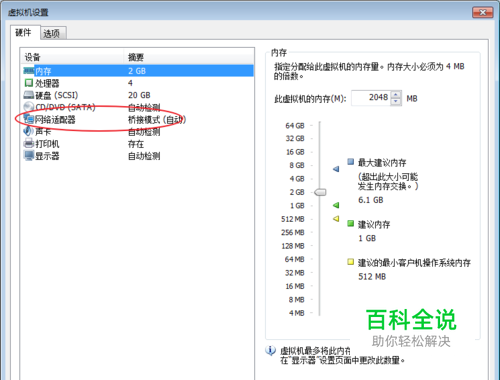Click the printer icon in device list
This screenshot has width=500, height=380.
(x=29, y=143)
